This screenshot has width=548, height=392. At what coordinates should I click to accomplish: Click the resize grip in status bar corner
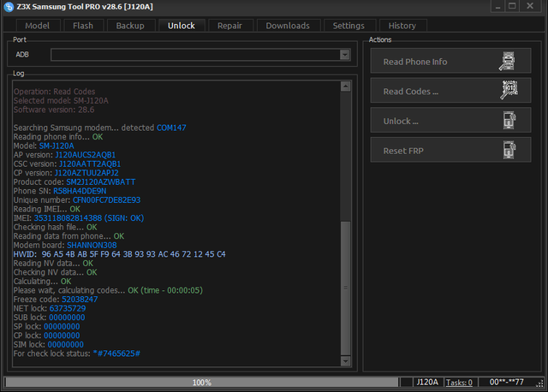coord(540,383)
